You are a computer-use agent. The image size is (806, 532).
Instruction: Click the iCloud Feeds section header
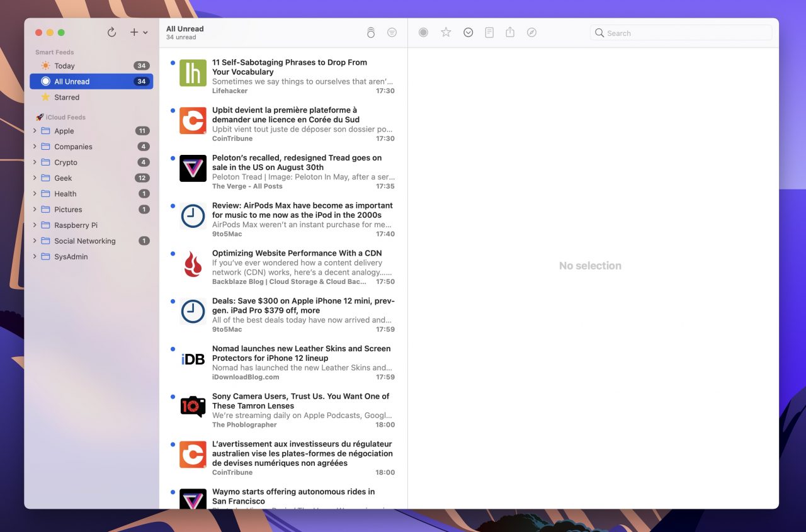(60, 117)
